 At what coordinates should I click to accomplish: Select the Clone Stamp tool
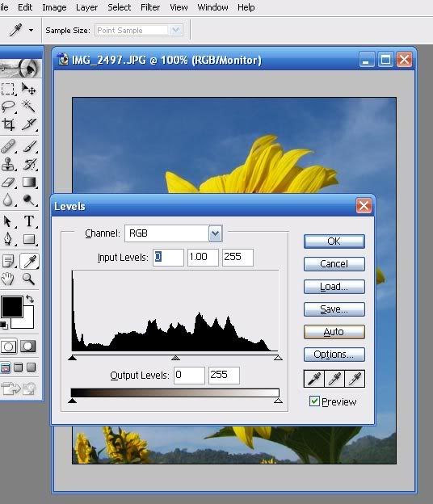8,164
